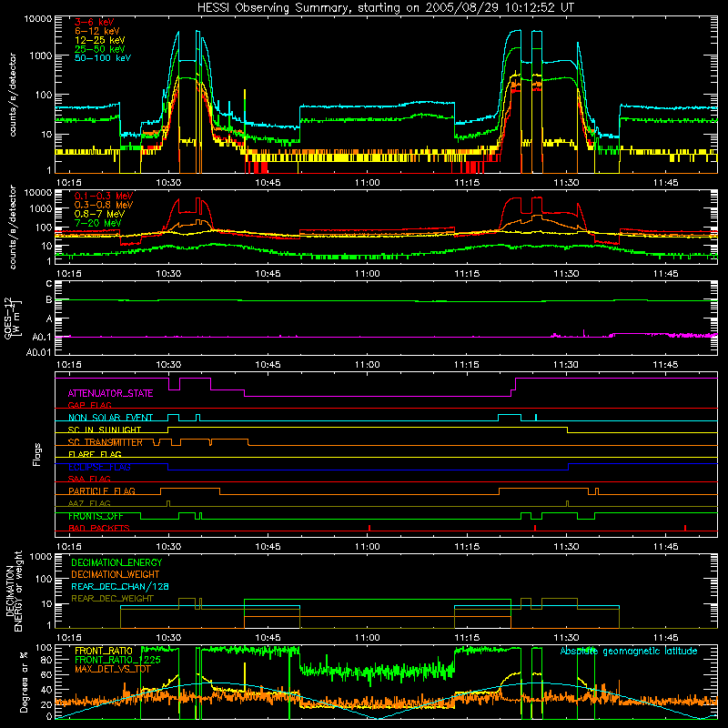
Task: Select the 25-50 keV legend entry
Action: (x=100, y=49)
